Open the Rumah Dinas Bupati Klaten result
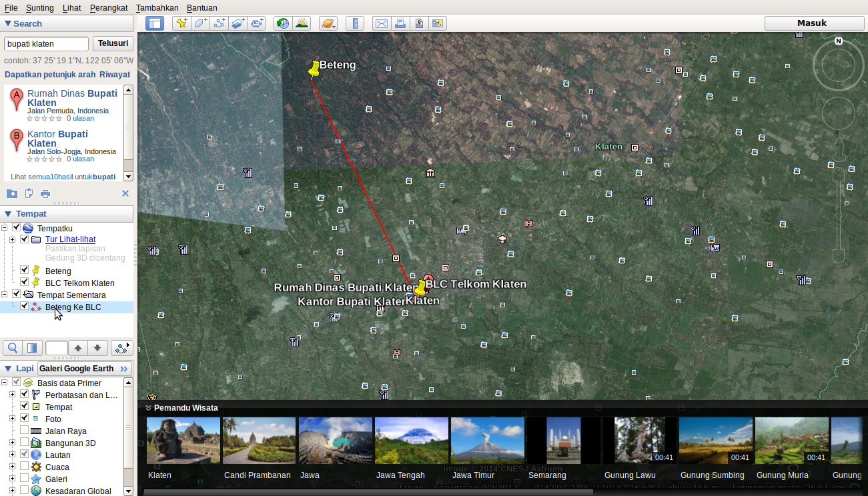 (x=72, y=98)
